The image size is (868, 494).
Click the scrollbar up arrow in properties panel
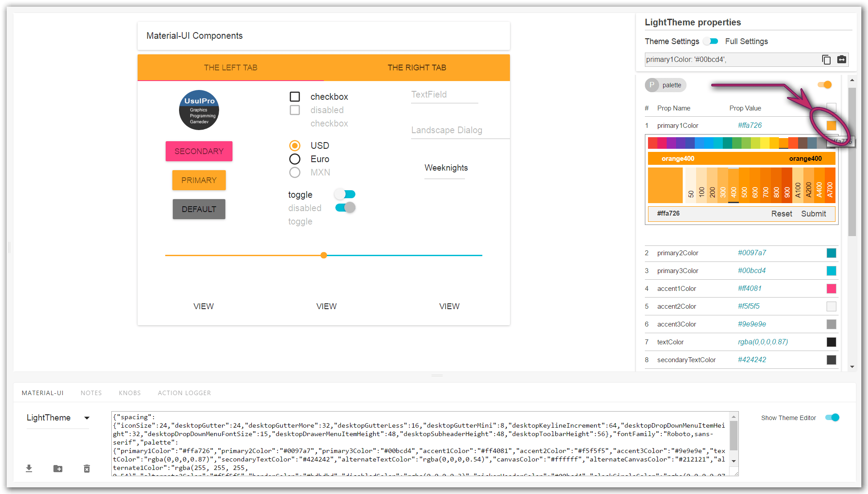pyautogui.click(x=852, y=79)
